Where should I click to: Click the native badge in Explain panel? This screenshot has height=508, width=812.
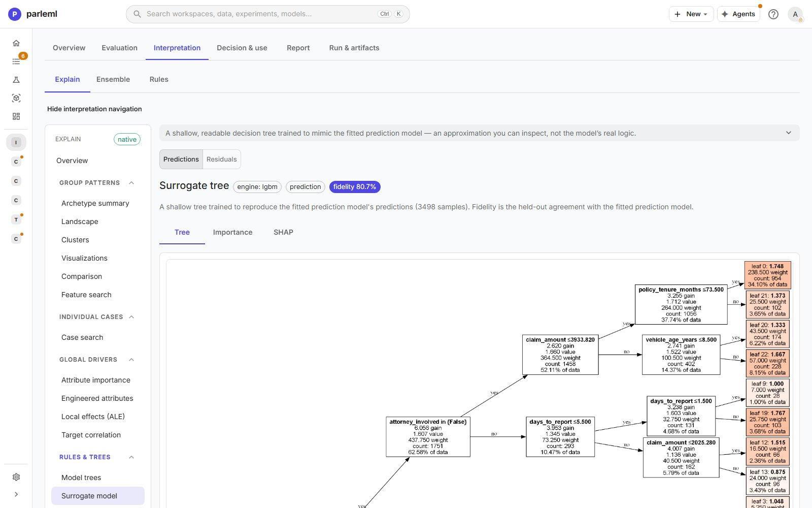pyautogui.click(x=127, y=139)
